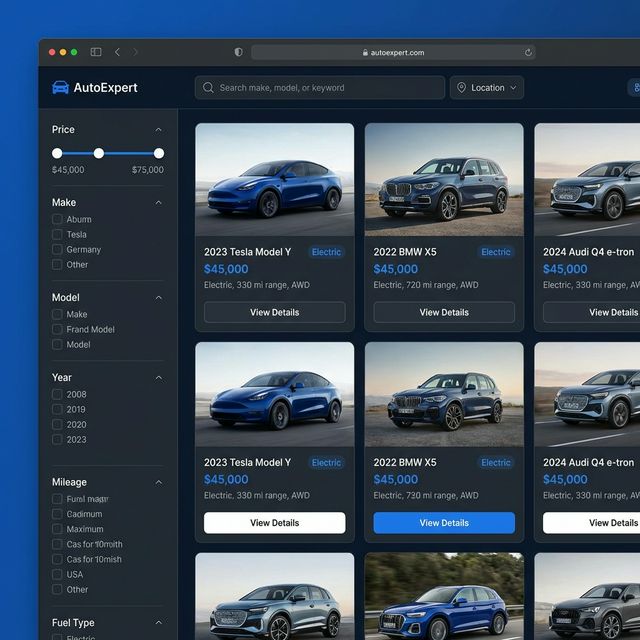640x640 pixels.
Task: Click the AutoExpert brand name
Action: click(105, 88)
